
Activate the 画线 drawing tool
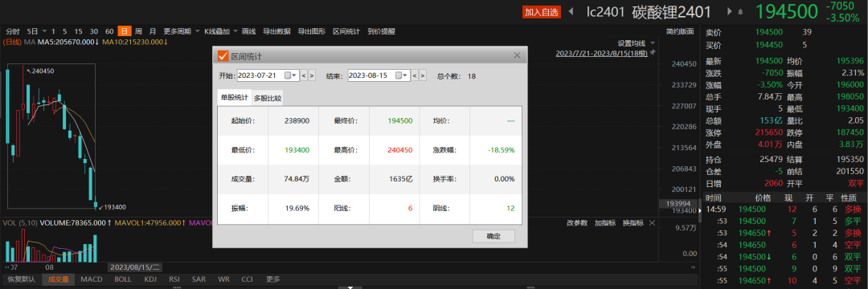[248, 31]
